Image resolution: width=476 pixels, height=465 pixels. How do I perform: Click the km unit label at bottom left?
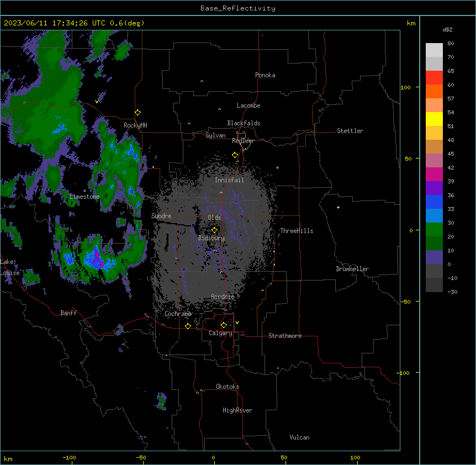pos(8,458)
